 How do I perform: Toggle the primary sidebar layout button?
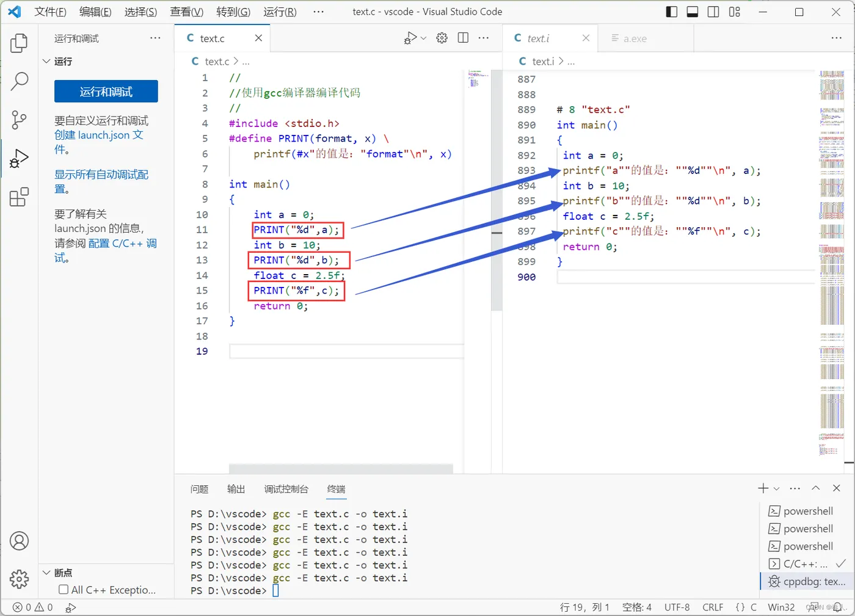[x=671, y=12]
